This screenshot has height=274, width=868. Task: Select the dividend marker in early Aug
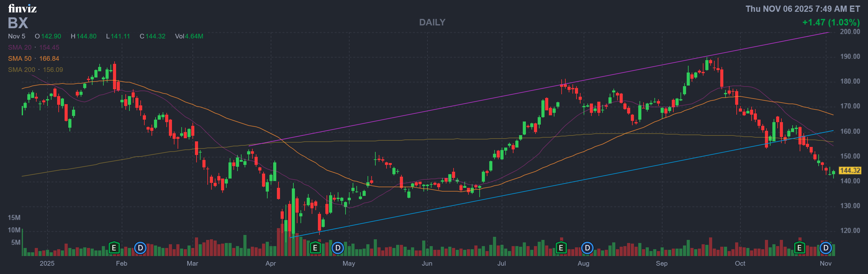click(587, 248)
